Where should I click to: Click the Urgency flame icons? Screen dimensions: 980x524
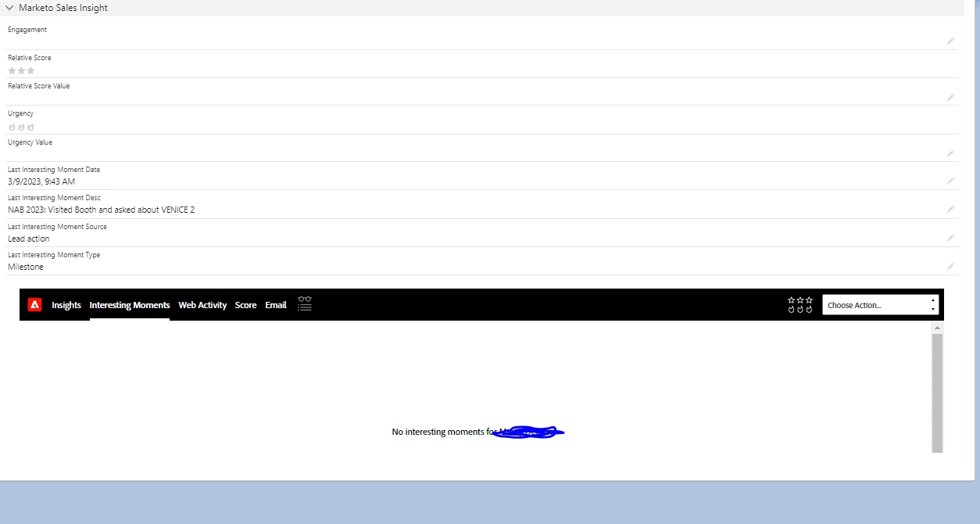click(x=21, y=127)
